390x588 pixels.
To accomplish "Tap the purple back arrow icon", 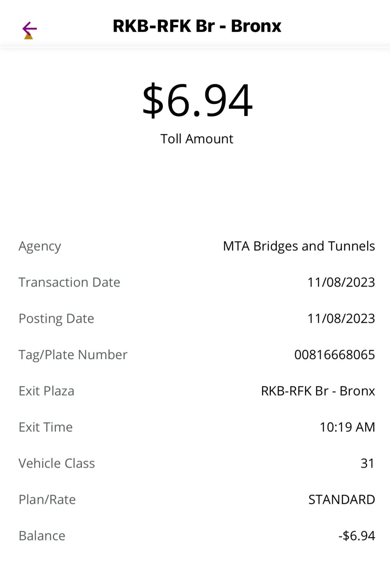I will [29, 29].
